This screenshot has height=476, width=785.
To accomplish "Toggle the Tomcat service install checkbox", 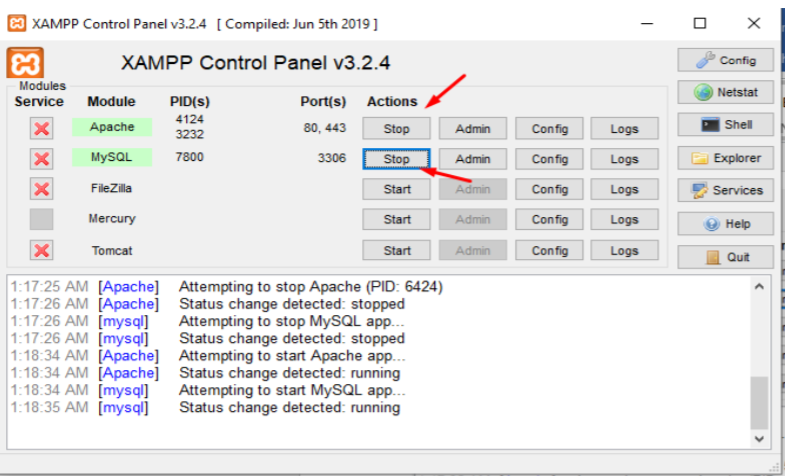I will coord(42,250).
